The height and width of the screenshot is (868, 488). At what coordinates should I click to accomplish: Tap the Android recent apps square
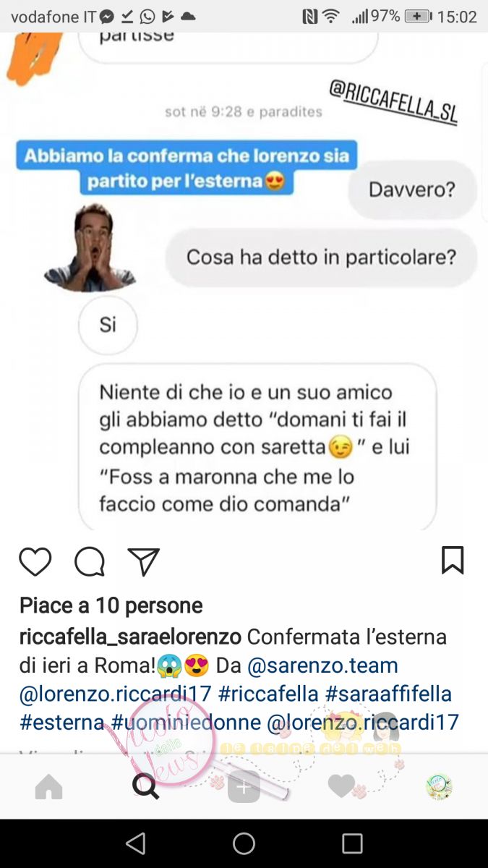pyautogui.click(x=352, y=843)
